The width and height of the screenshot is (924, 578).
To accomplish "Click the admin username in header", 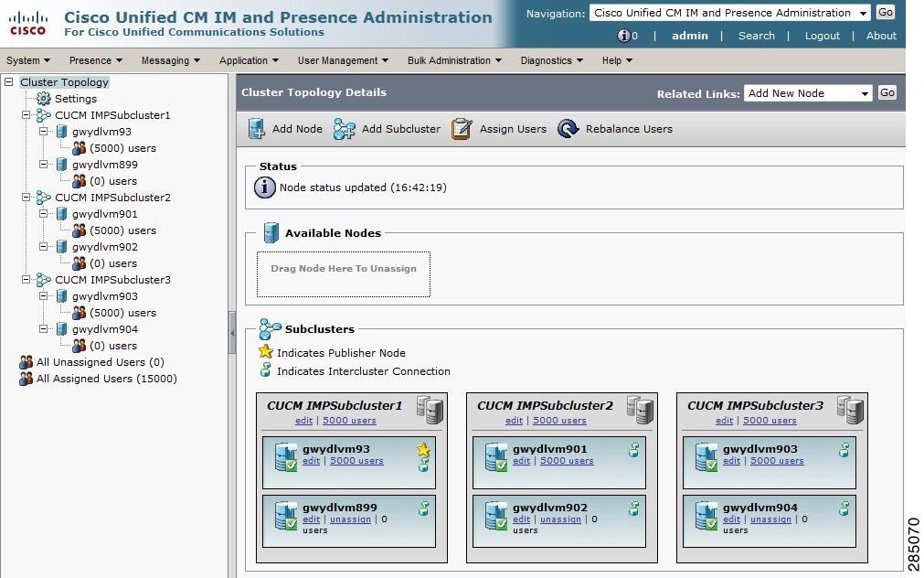I will [689, 36].
